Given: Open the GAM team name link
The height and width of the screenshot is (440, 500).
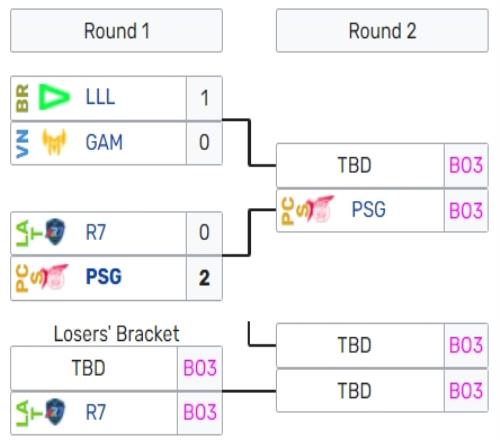Looking at the screenshot, I should [104, 142].
